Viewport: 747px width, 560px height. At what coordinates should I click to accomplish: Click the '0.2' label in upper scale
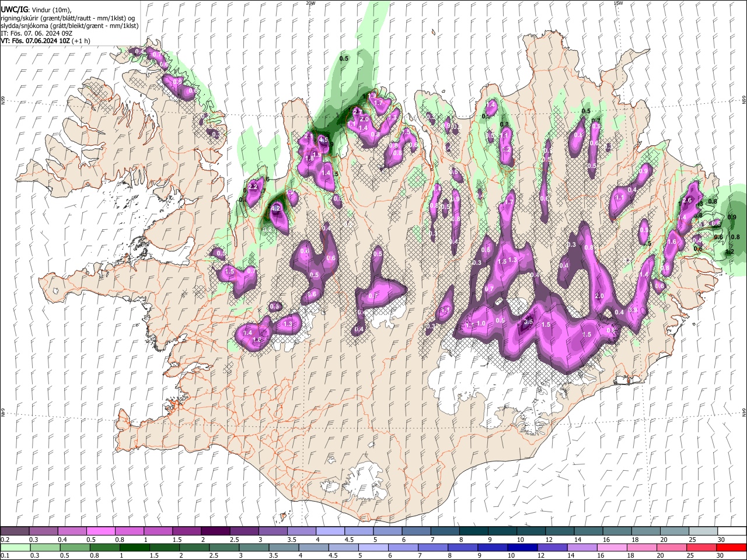5,540
